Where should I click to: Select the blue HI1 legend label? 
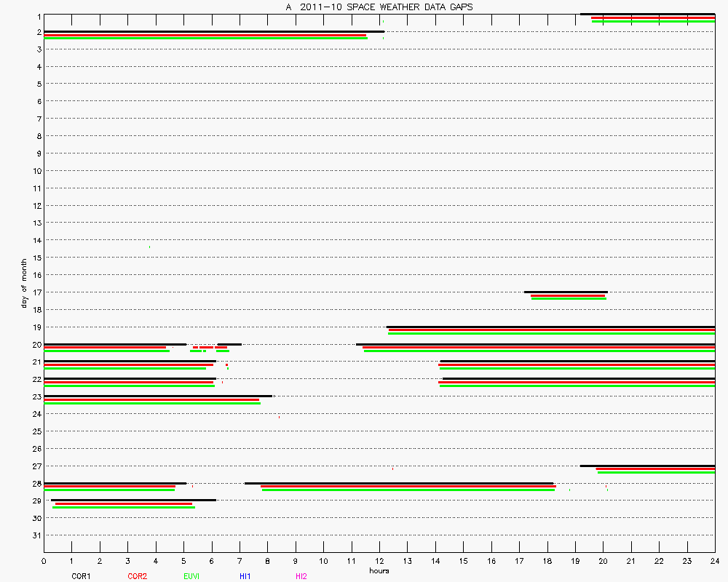pyautogui.click(x=245, y=576)
